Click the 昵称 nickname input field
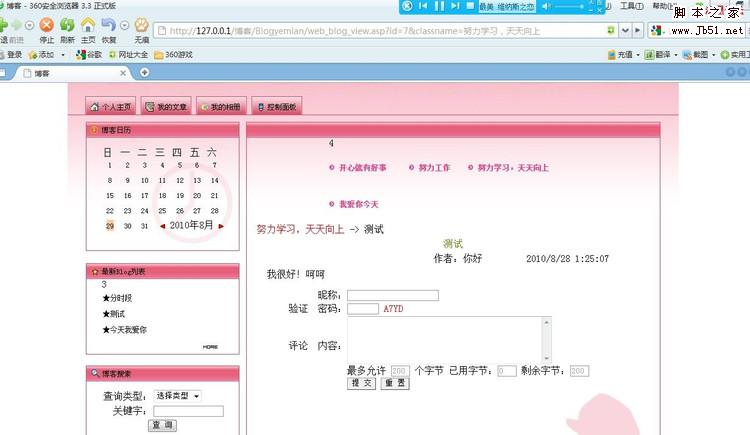 click(393, 295)
